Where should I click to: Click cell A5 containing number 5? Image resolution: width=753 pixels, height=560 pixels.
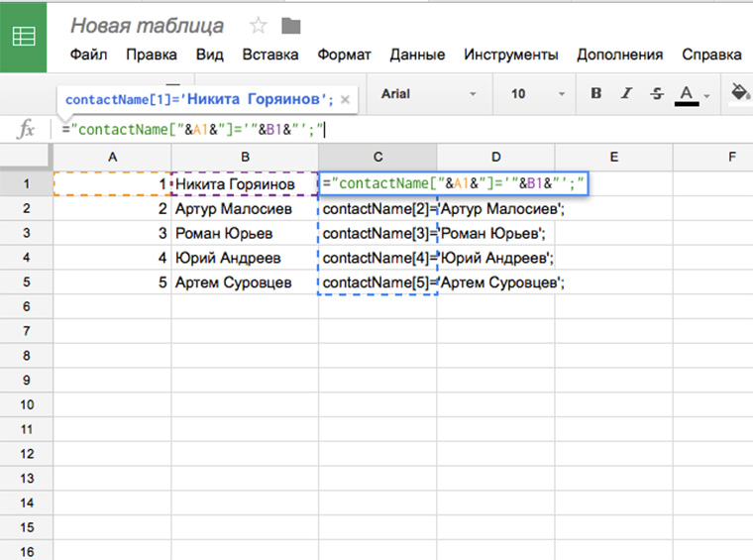(x=112, y=282)
